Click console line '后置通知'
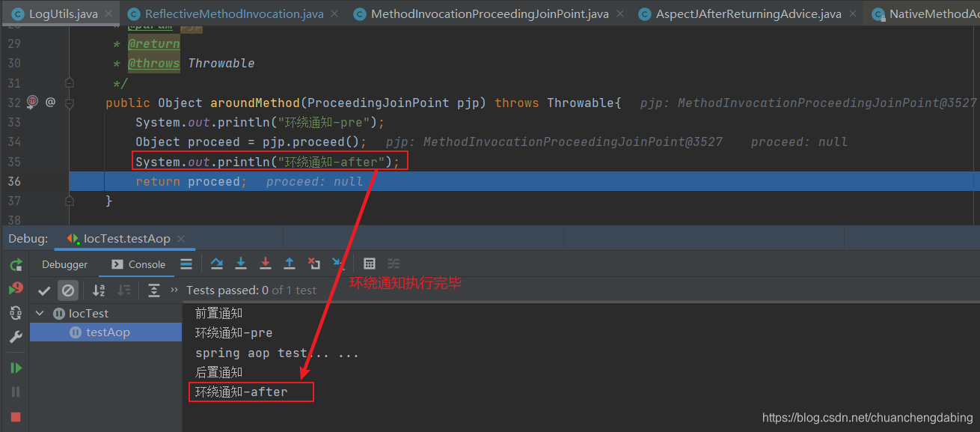Image resolution: width=980 pixels, height=432 pixels. click(x=219, y=372)
